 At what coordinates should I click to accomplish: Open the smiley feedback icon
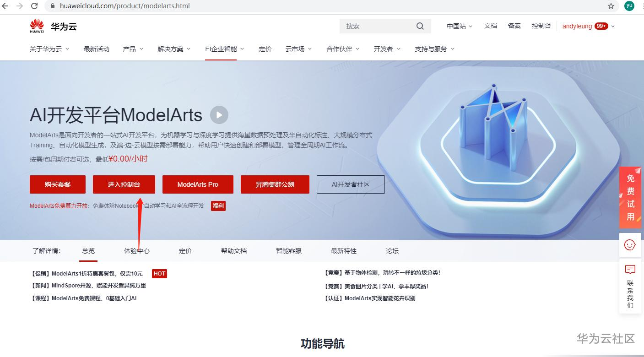[630, 245]
